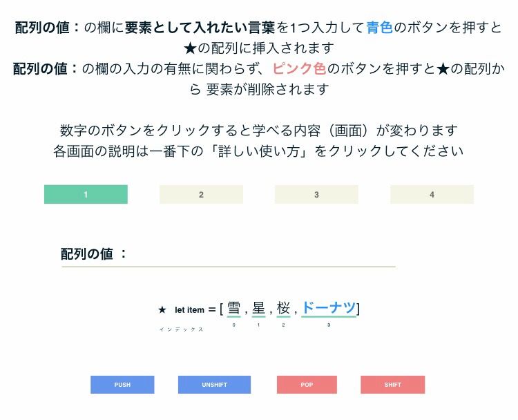Screen dimensions: 518x420
Task: Go to screen tab 4
Action: (432, 194)
